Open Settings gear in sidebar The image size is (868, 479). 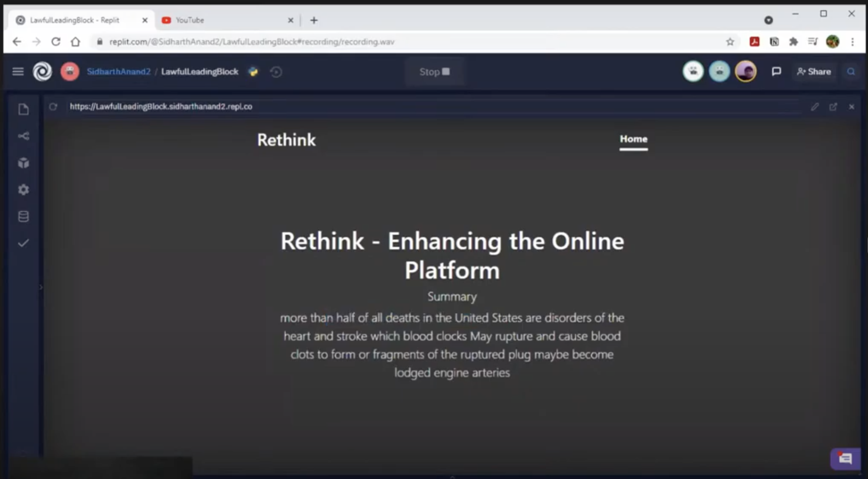coord(23,190)
